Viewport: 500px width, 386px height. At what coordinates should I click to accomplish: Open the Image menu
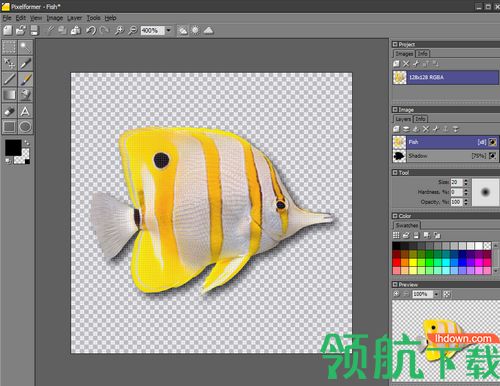tap(55, 18)
